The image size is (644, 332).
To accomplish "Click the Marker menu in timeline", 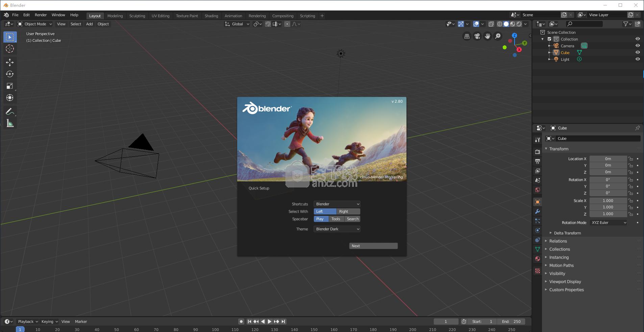I will point(81,322).
